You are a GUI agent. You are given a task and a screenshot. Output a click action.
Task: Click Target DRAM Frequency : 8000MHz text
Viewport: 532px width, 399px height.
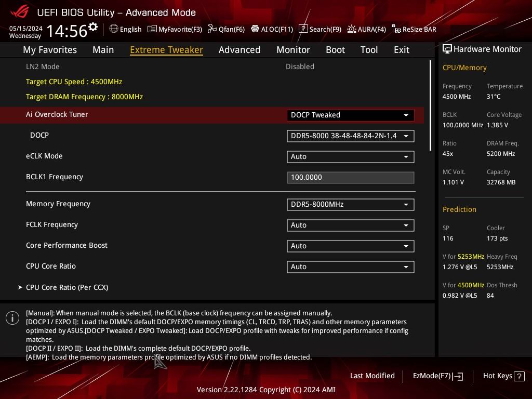tap(85, 97)
